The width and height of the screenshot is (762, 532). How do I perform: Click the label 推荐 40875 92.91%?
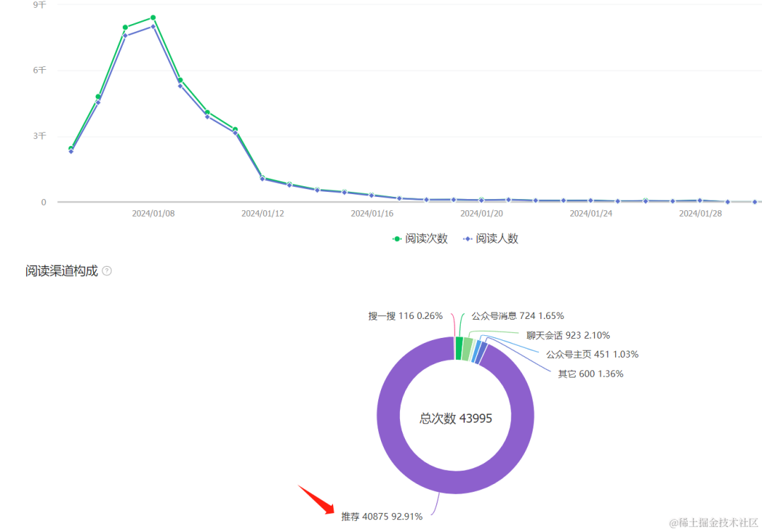point(382,516)
